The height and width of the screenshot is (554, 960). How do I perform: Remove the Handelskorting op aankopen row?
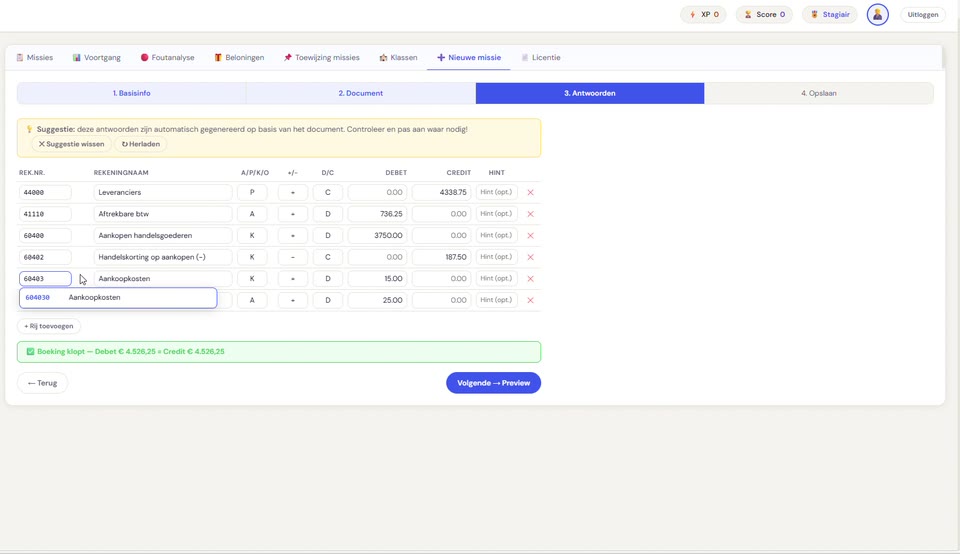tap(530, 257)
